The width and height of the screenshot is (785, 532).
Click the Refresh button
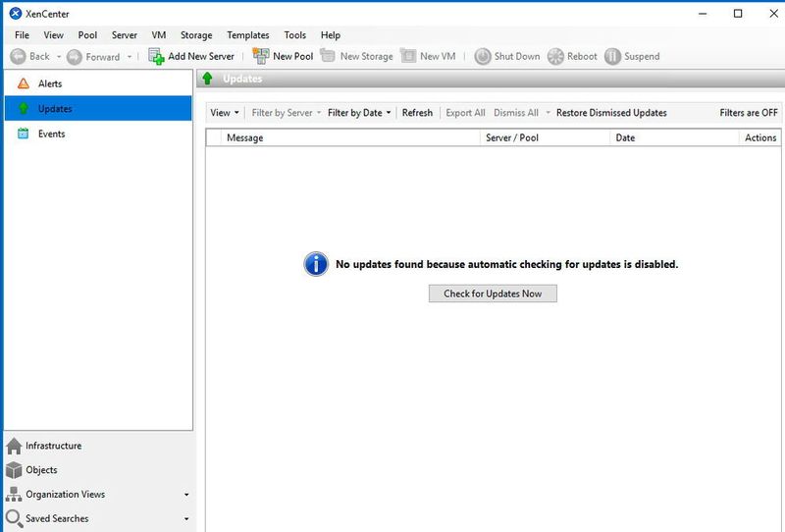[x=417, y=113]
